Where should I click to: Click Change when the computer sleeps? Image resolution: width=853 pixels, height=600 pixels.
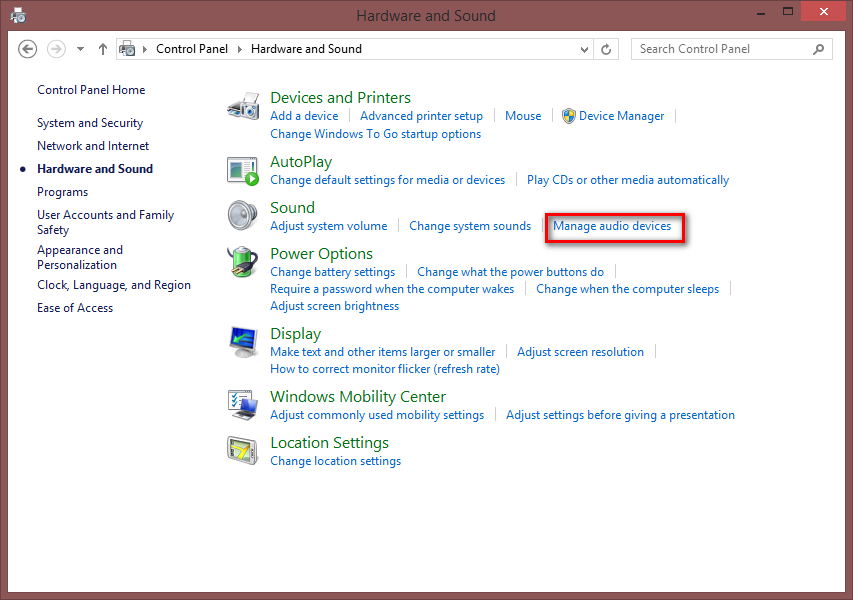point(627,289)
